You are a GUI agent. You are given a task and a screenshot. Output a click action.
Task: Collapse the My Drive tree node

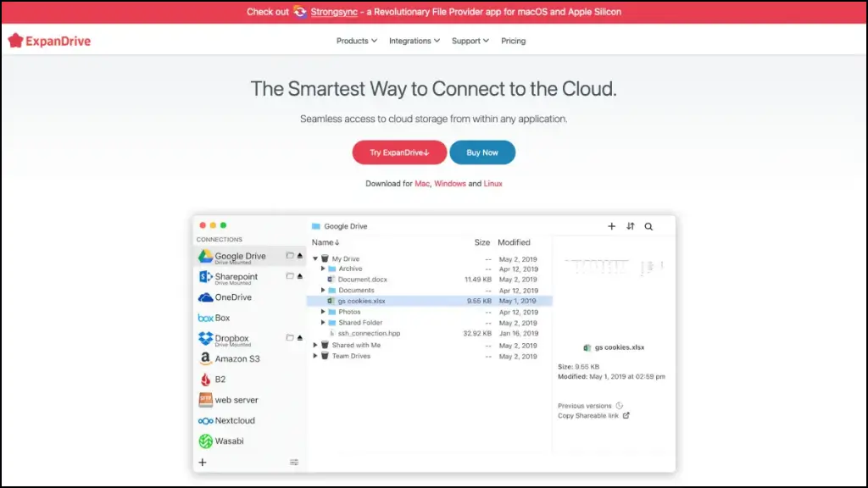315,258
